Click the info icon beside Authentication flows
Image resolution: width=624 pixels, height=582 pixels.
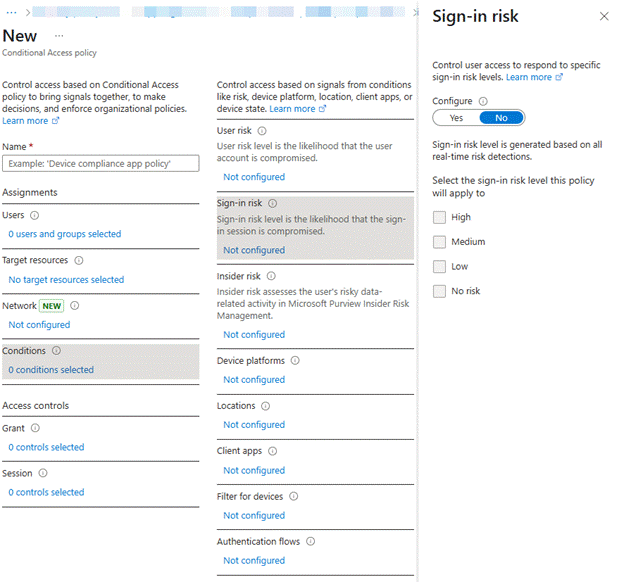click(x=310, y=542)
